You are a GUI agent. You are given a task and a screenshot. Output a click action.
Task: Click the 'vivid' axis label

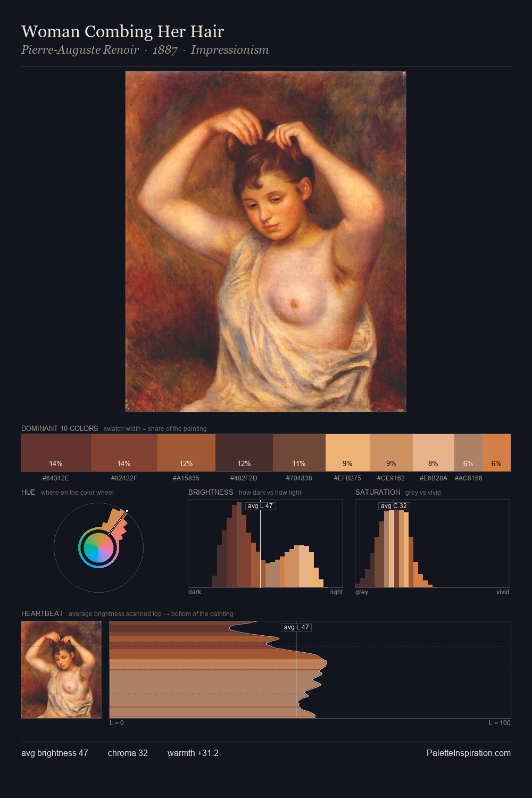tap(503, 592)
